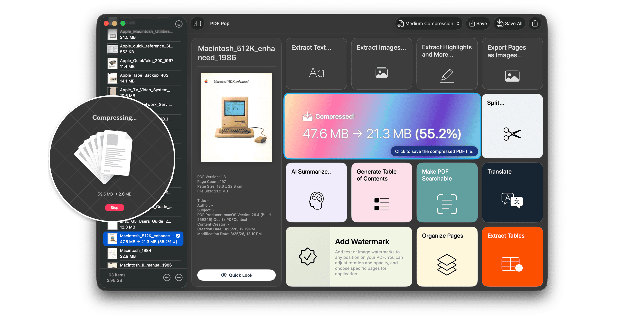Open the sidebar filter list icon
Screen dimensions: 644x318
pyautogui.click(x=178, y=24)
